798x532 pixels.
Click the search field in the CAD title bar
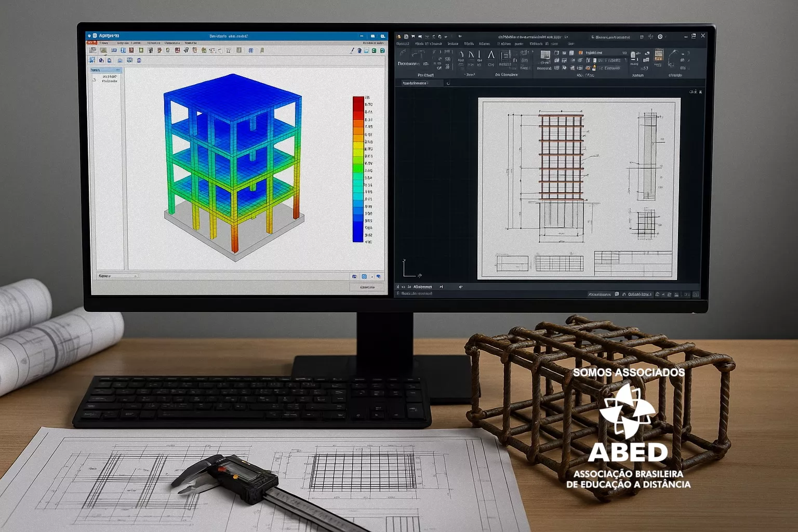coord(611,37)
